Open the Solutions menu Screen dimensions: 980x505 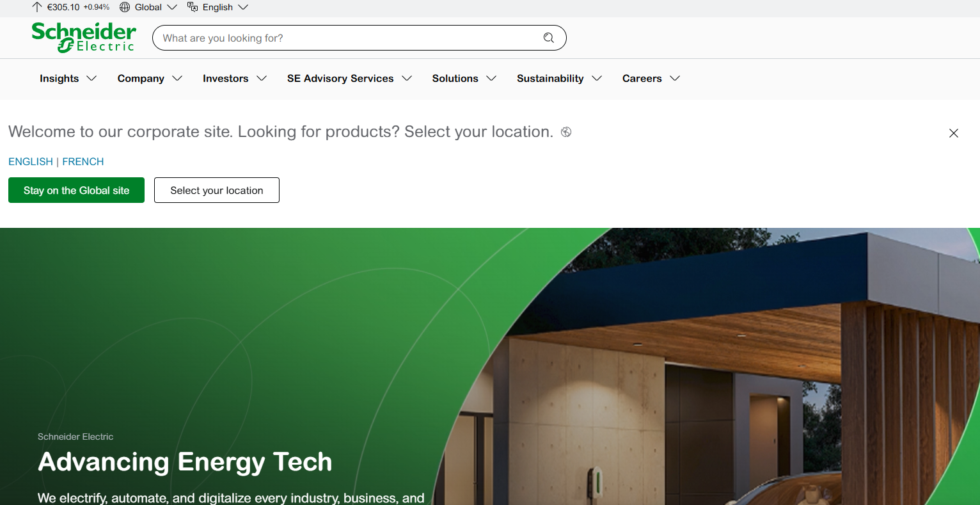coord(455,79)
